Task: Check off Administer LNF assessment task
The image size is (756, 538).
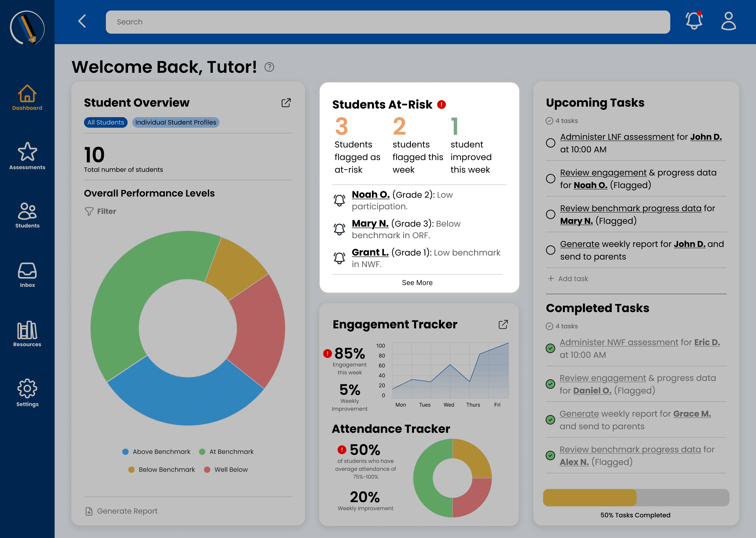Action: click(550, 143)
